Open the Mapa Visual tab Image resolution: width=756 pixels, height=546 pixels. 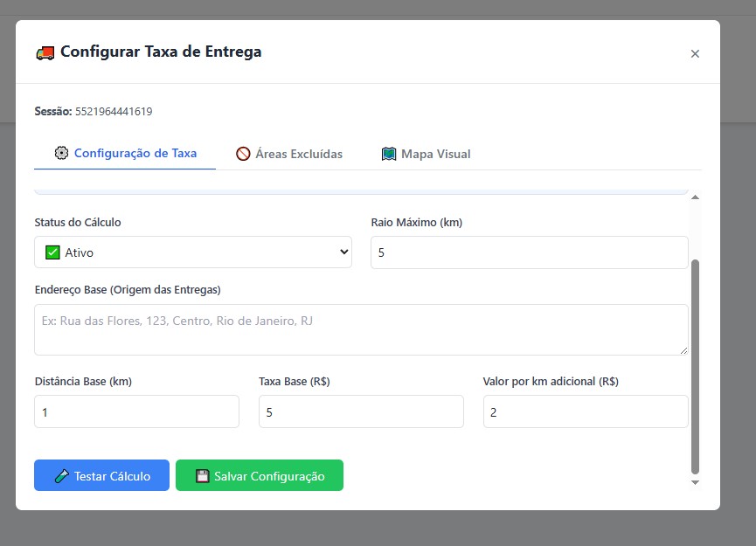click(426, 154)
